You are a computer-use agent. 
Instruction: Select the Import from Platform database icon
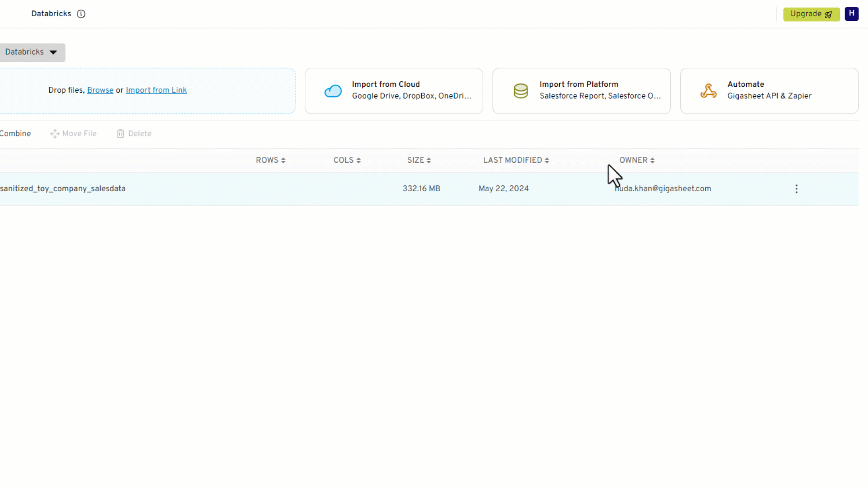[x=521, y=90]
